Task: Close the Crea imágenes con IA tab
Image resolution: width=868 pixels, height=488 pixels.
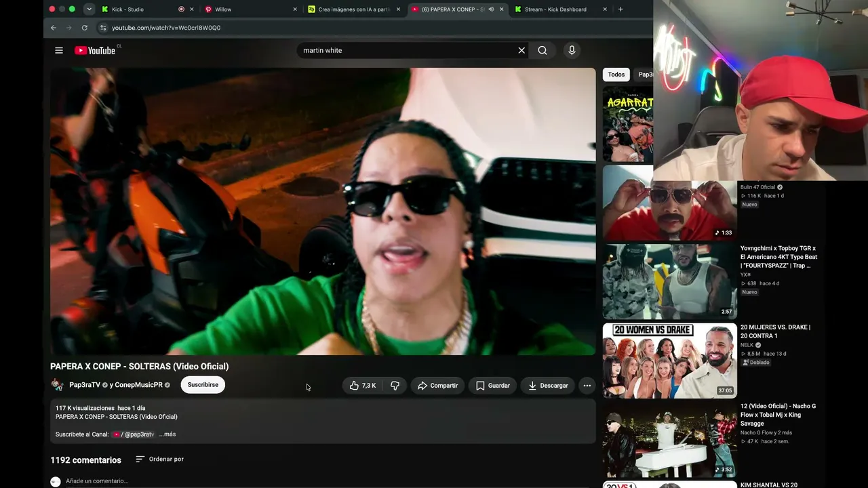Action: click(398, 9)
